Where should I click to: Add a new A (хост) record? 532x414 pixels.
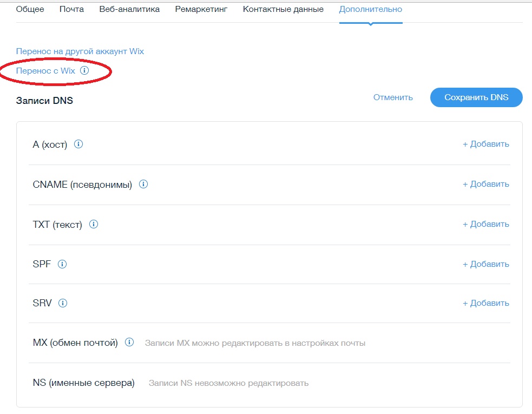[486, 144]
